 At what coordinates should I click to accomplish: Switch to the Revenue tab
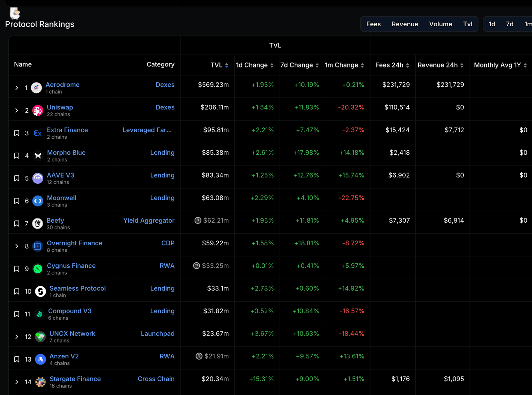click(405, 24)
